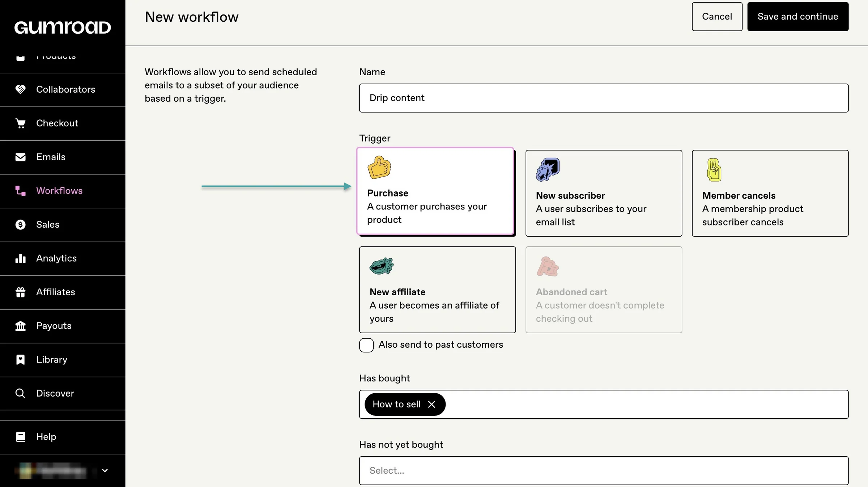Select the Abandoned cart trigger

[604, 290]
